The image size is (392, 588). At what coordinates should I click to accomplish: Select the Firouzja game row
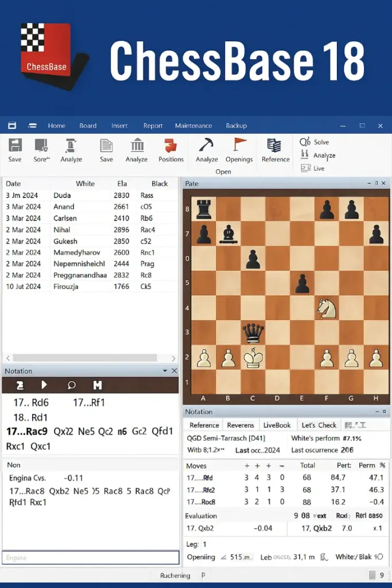click(x=90, y=287)
